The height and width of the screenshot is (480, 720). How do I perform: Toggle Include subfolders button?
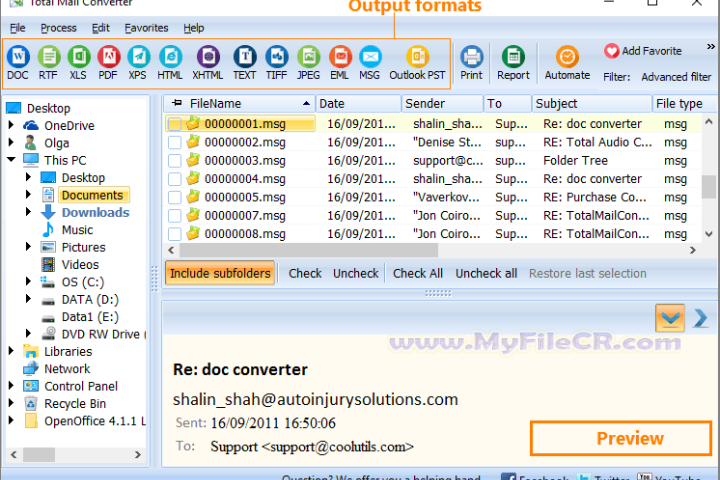[x=220, y=273]
